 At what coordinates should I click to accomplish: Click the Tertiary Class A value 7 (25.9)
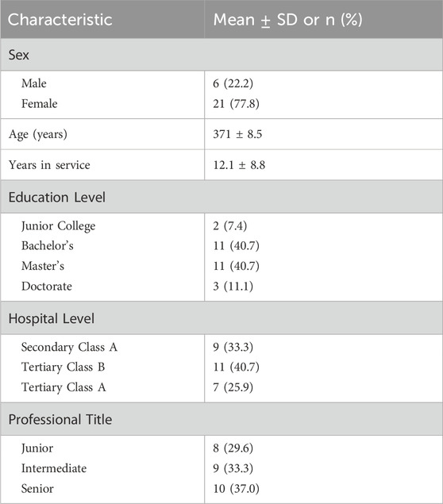click(233, 387)
